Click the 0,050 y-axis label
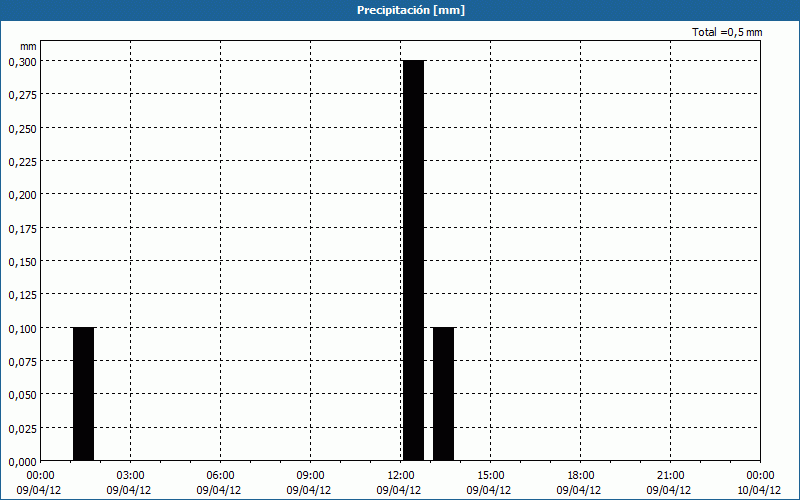Image resolution: width=800 pixels, height=500 pixels. (22, 395)
